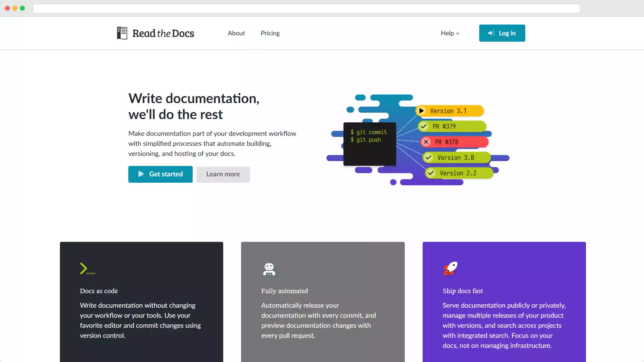Viewport: 644px width, 362px height.
Task: Click the git commit terminal window illustration
Action: tap(369, 144)
